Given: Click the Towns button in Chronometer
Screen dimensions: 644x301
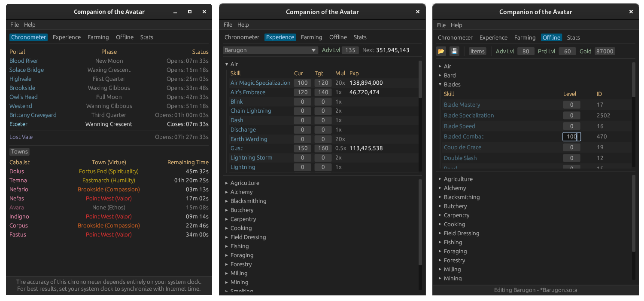Looking at the screenshot, I should [19, 152].
